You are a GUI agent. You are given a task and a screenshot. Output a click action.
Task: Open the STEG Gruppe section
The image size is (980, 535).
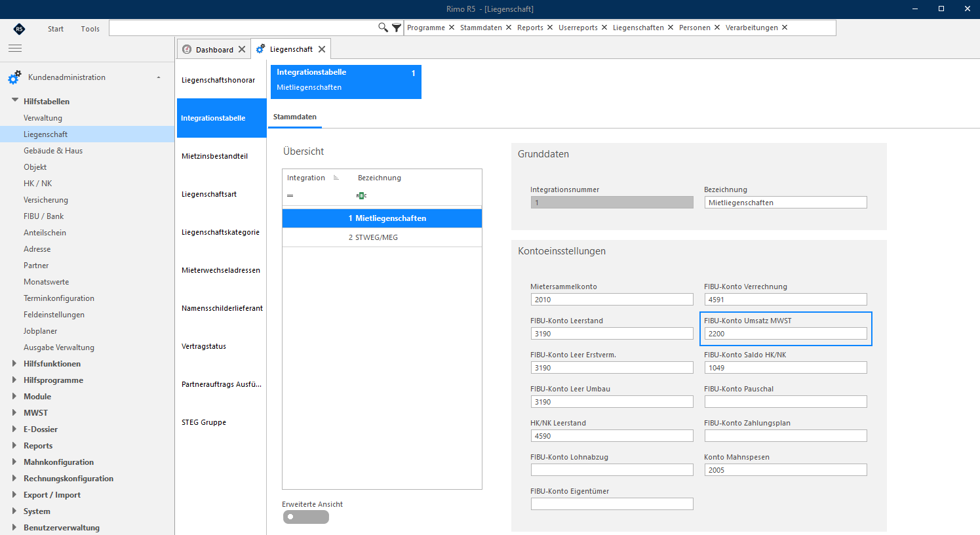(x=222, y=422)
